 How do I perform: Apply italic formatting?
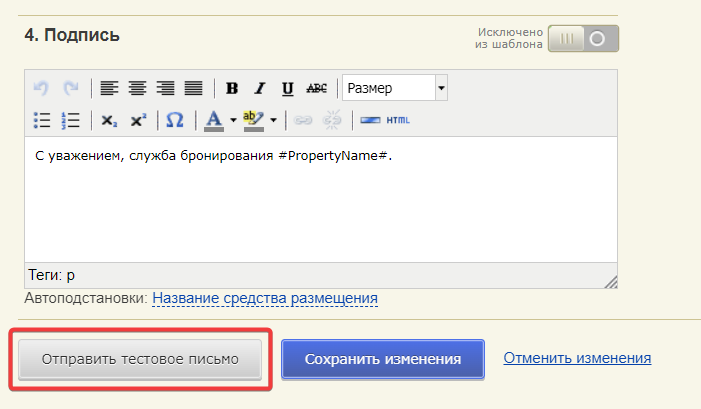tap(260, 88)
